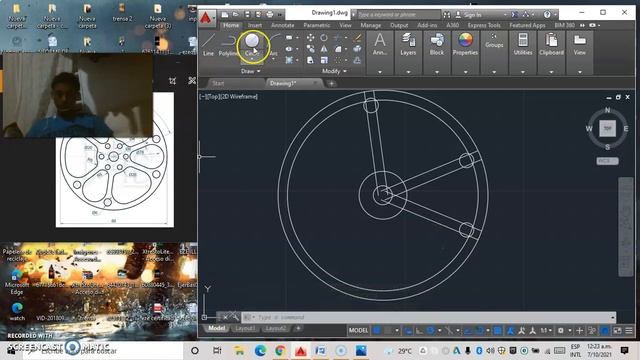Expand the Properties panel arrow
640x360 pixels.
465,72
